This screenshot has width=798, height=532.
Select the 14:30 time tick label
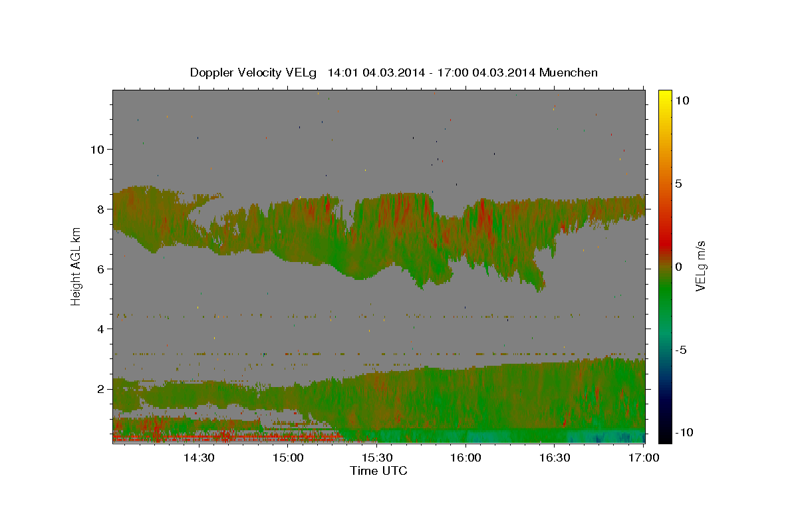(x=198, y=458)
